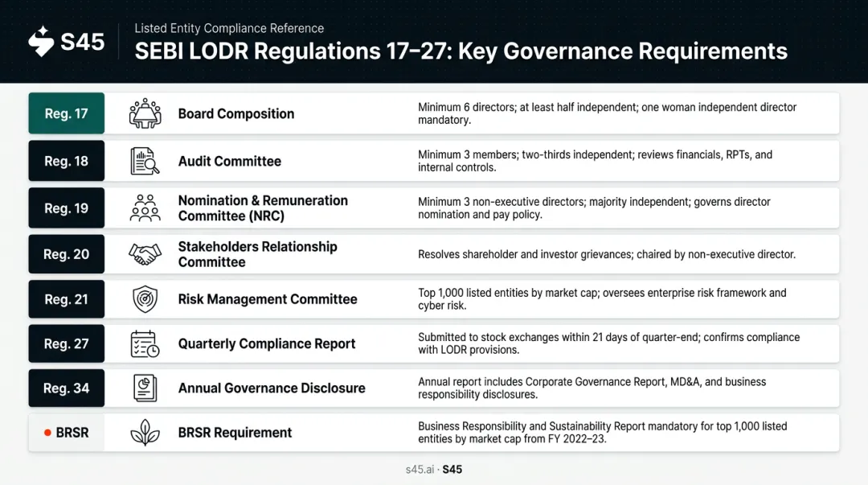Click 'Resolves shareholder and investor grievances' description
Image resolution: width=868 pixels, height=485 pixels.
pyautogui.click(x=607, y=254)
